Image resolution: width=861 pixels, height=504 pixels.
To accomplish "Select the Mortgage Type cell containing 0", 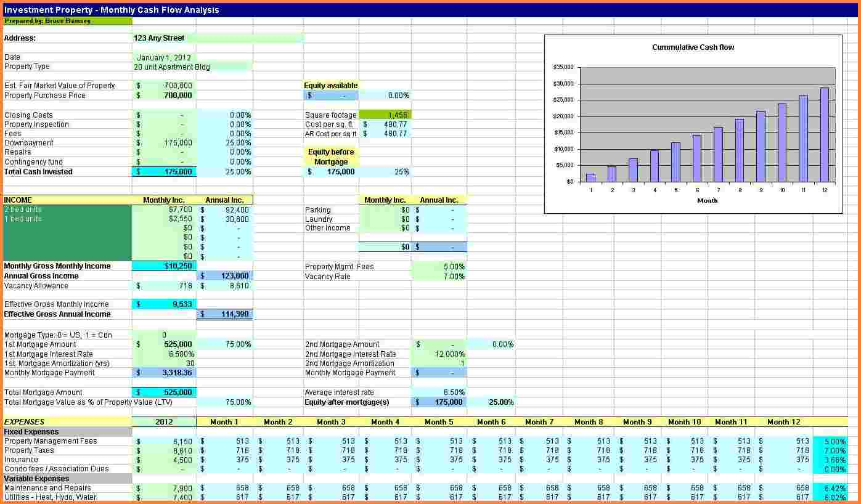I will [165, 335].
